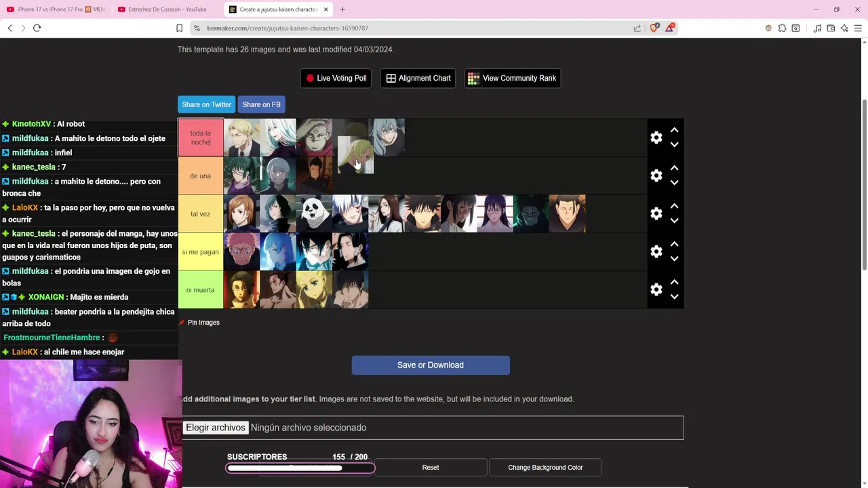
Task: Go forward with browser forward arrow
Action: [x=23, y=28]
